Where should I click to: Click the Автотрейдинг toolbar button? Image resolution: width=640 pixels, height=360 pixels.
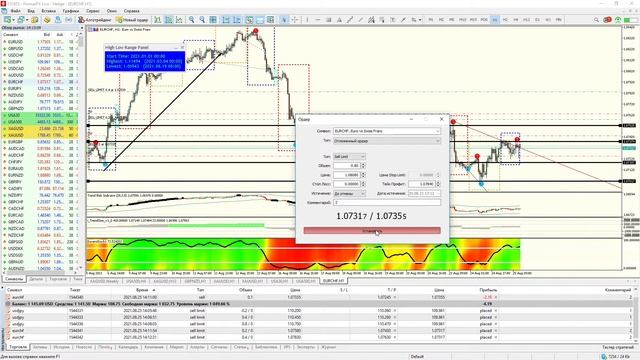click(x=95, y=20)
